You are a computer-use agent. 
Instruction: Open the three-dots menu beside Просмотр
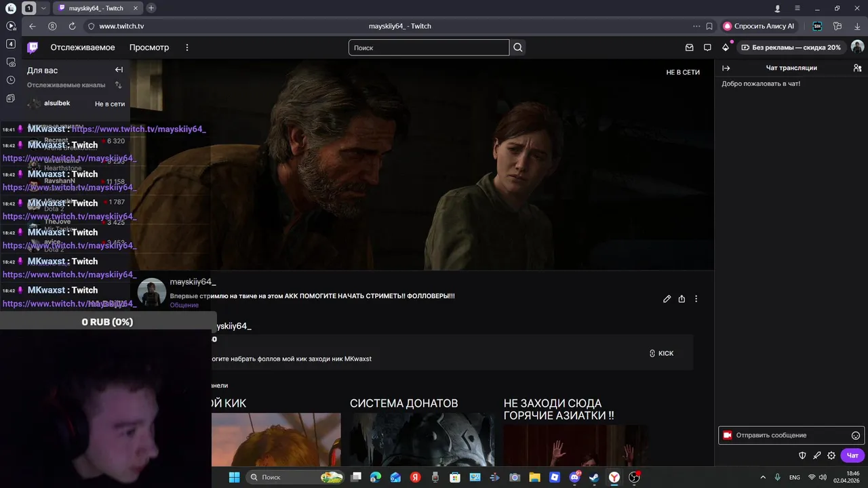pyautogui.click(x=187, y=47)
